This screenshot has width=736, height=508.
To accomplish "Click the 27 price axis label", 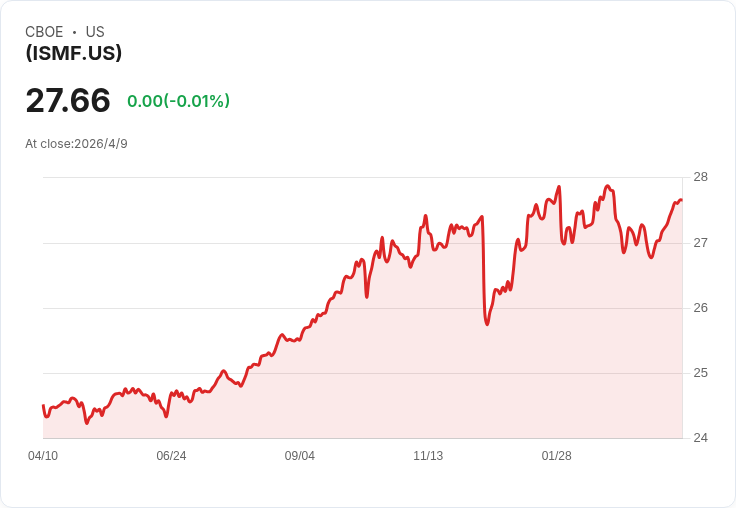I will coord(700,243).
